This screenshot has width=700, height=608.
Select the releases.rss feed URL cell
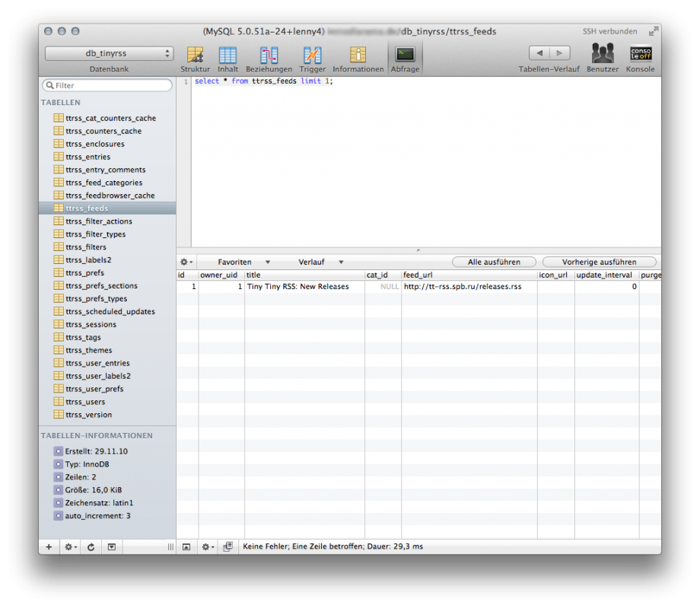click(x=469, y=287)
